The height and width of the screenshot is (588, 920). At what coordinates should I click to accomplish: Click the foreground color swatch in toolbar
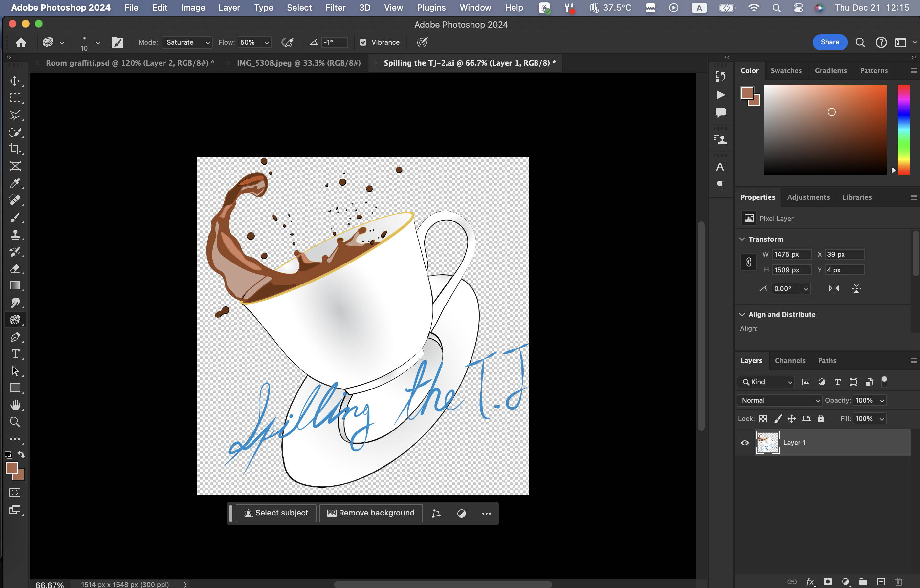[x=11, y=467]
